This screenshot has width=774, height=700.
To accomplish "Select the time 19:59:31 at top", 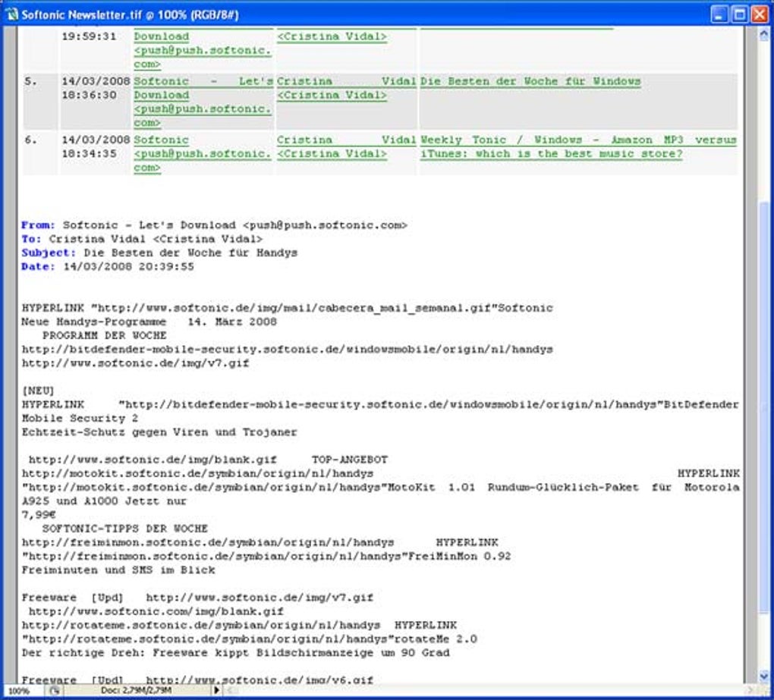I will 89,36.
